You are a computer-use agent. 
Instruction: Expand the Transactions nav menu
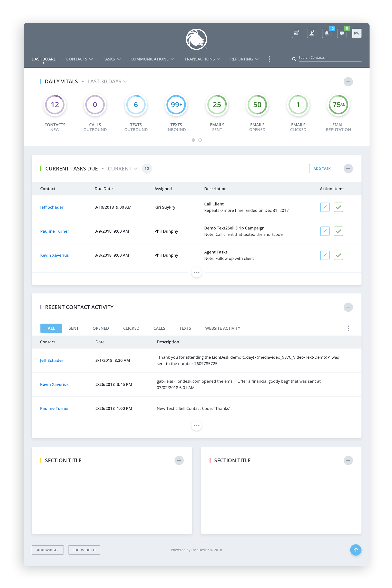pos(202,59)
